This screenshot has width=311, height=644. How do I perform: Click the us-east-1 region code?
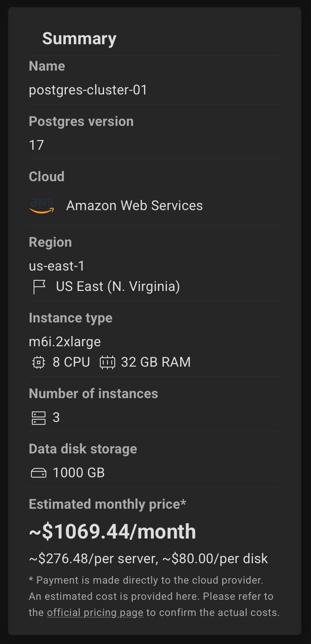[x=57, y=266]
